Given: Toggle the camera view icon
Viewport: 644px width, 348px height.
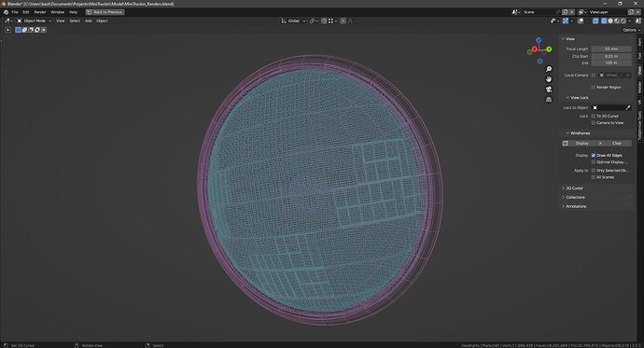Looking at the screenshot, I should pos(549,90).
